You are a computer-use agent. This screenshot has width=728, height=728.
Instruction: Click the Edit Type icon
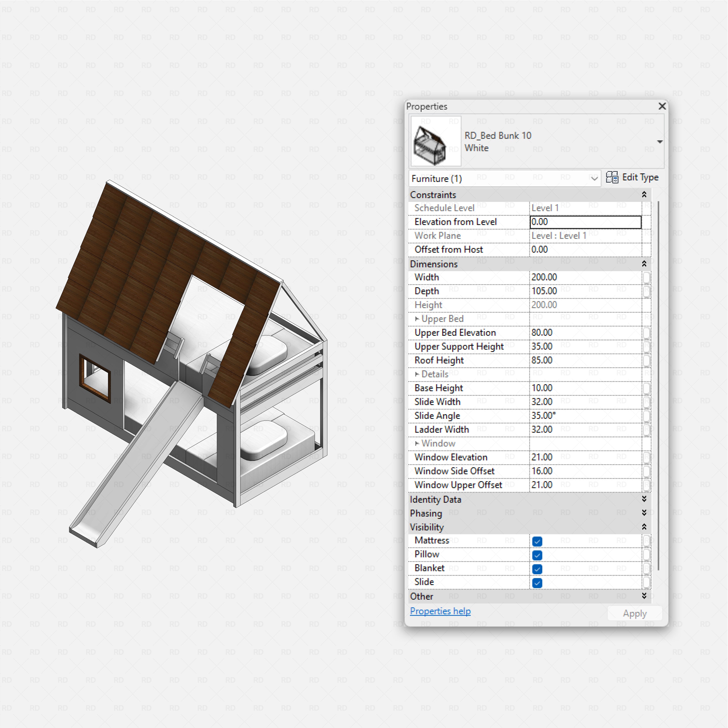pyautogui.click(x=612, y=177)
